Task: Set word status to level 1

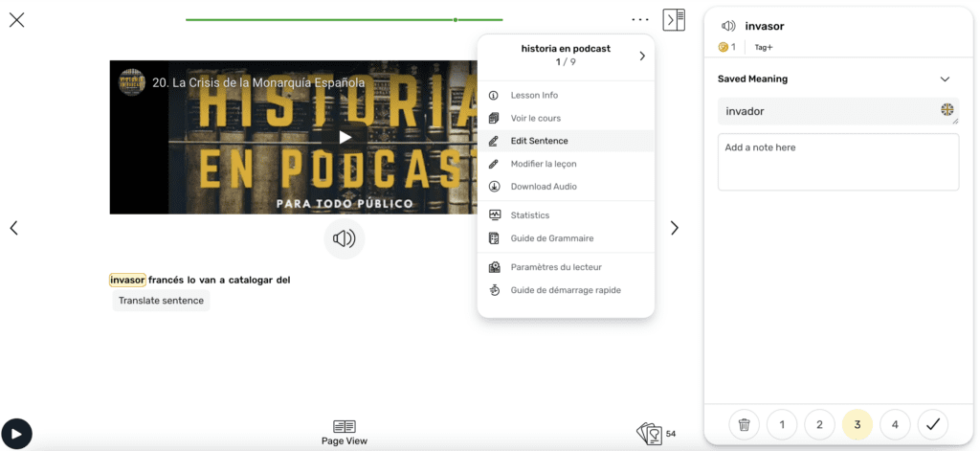Action: 782,424
